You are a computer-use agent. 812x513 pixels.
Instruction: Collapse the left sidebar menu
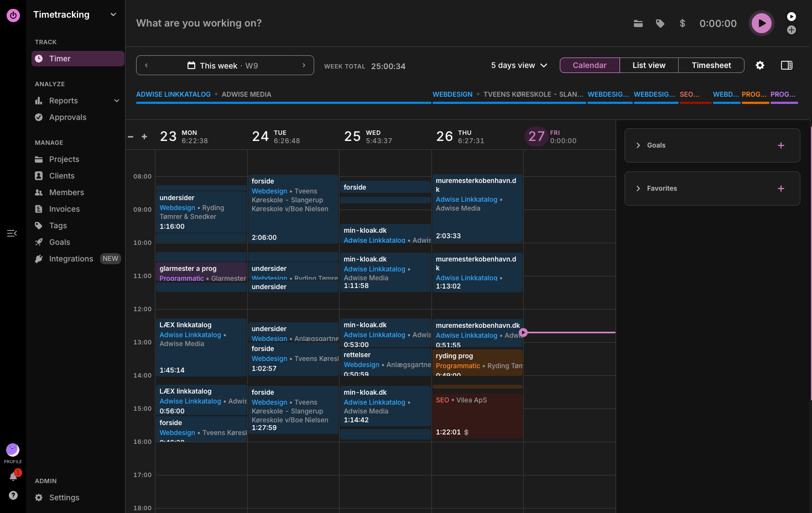coord(12,233)
